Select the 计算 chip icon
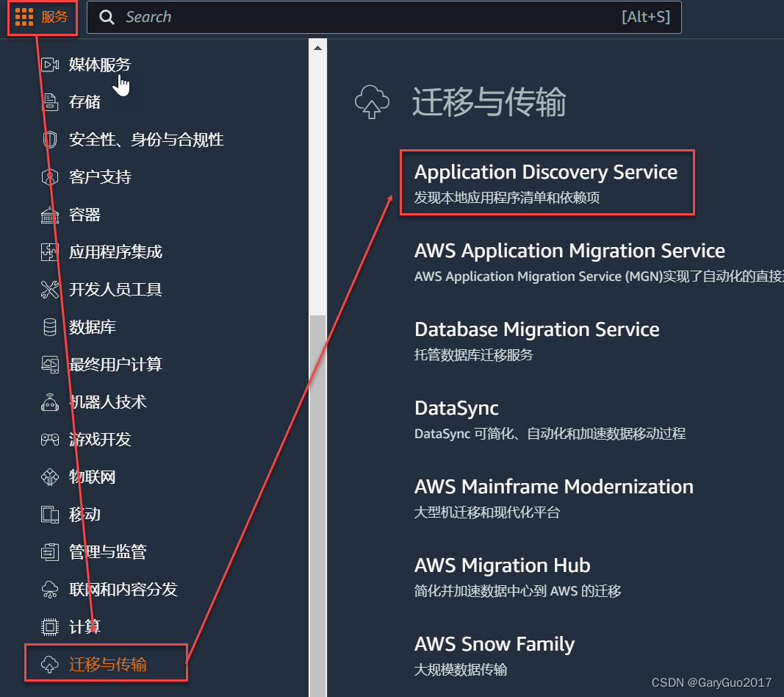784x697 pixels. point(49,626)
